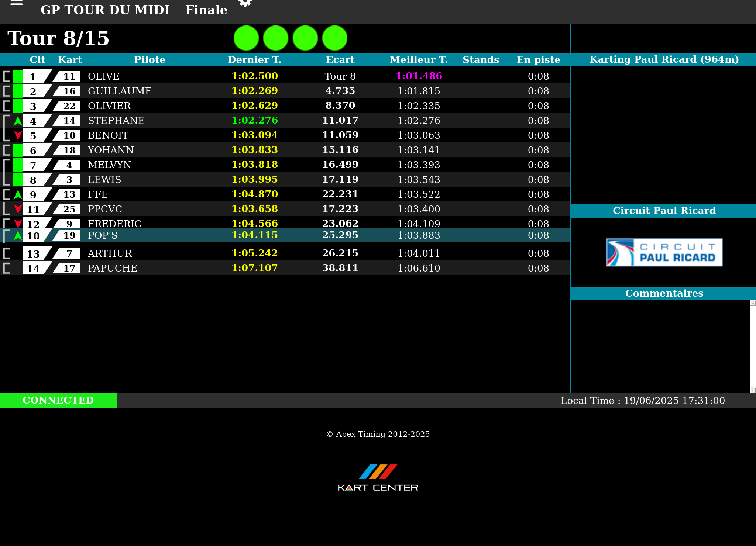Image resolution: width=756 pixels, height=546 pixels.
Task: Click the Circuit Paul Ricard logo image
Action: [664, 252]
